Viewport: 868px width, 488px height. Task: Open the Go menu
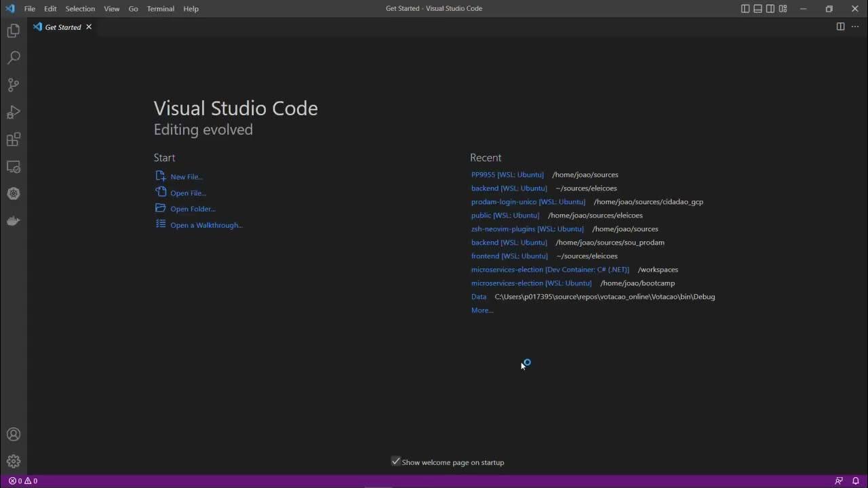tap(133, 9)
